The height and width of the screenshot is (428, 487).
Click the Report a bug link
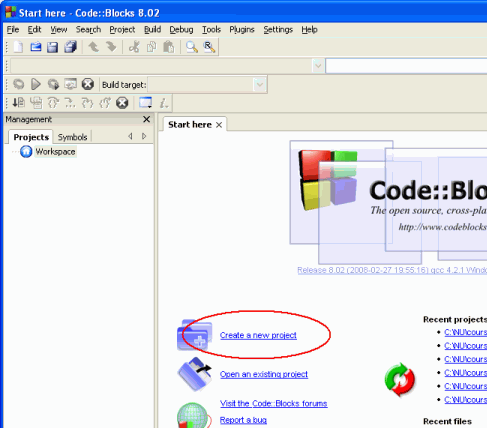243,420
